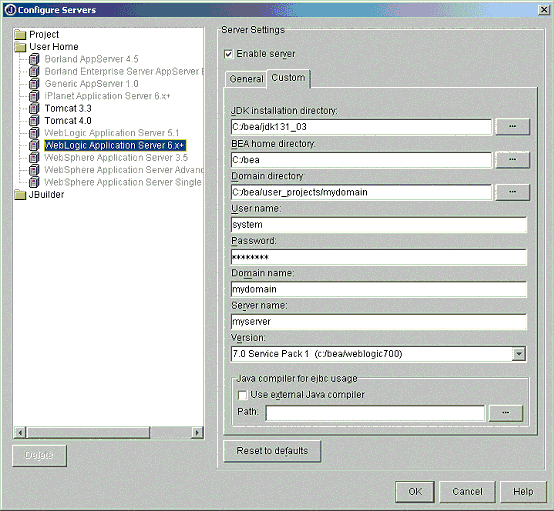Toggle the Enable server checkbox

(228, 54)
